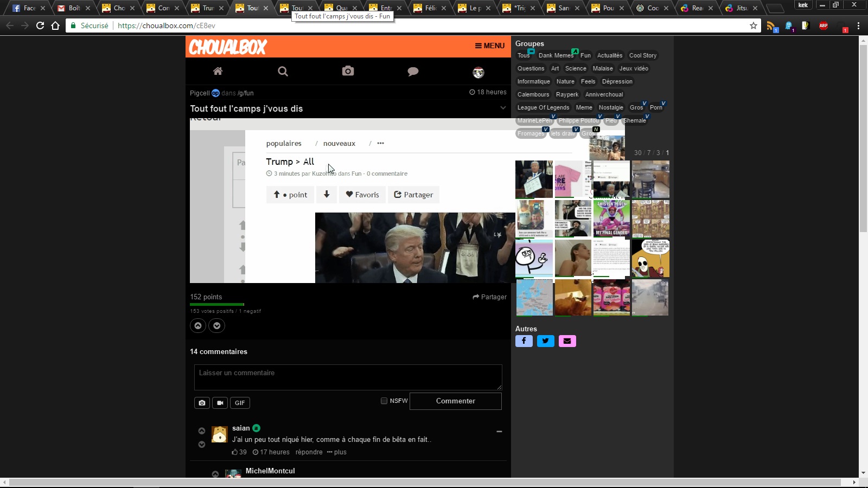Image resolution: width=868 pixels, height=488 pixels.
Task: Select the Jeux vidéo group tag
Action: 634,68
